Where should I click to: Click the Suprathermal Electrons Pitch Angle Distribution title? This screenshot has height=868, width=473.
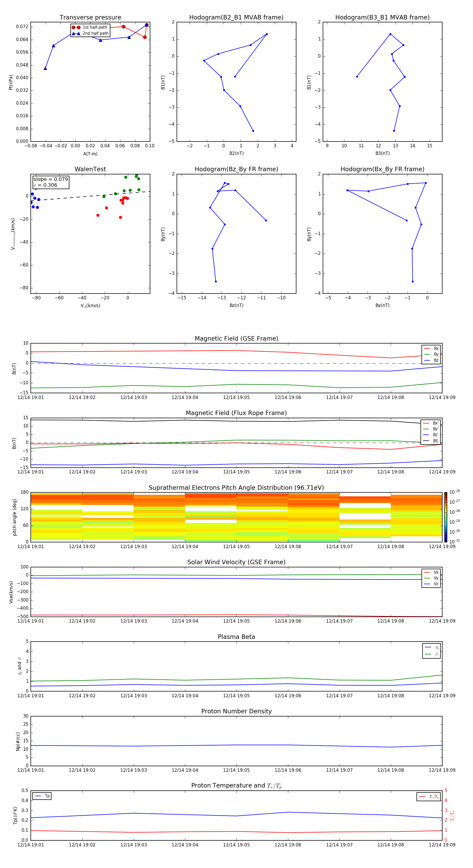click(x=236, y=488)
